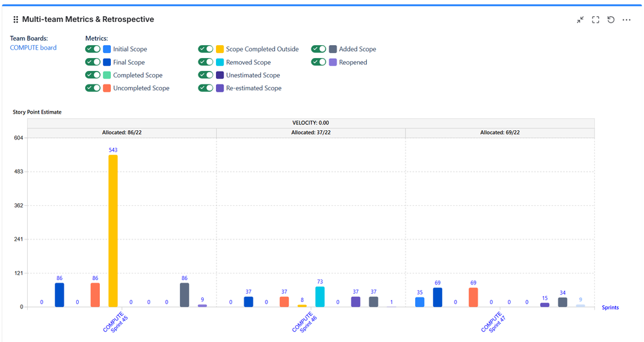Hide the Re-estimated Scope metric
The width and height of the screenshot is (644, 342).
point(206,88)
